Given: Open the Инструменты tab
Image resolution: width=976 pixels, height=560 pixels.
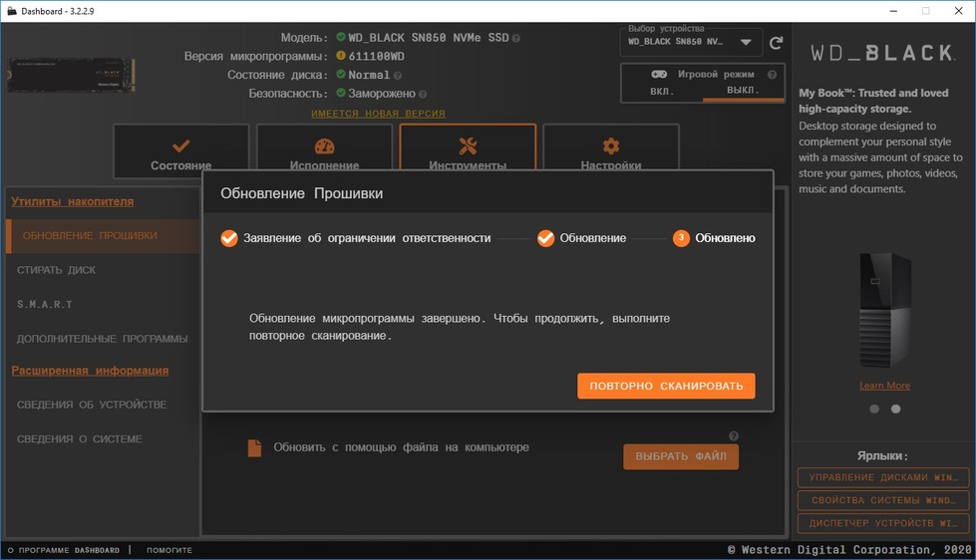Looking at the screenshot, I should [468, 152].
